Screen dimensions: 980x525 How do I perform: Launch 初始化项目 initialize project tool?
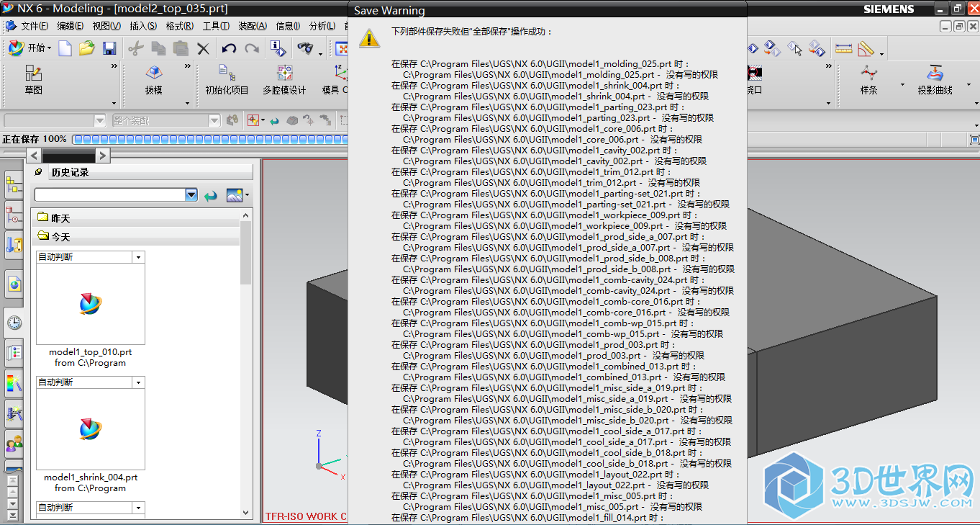pos(227,80)
